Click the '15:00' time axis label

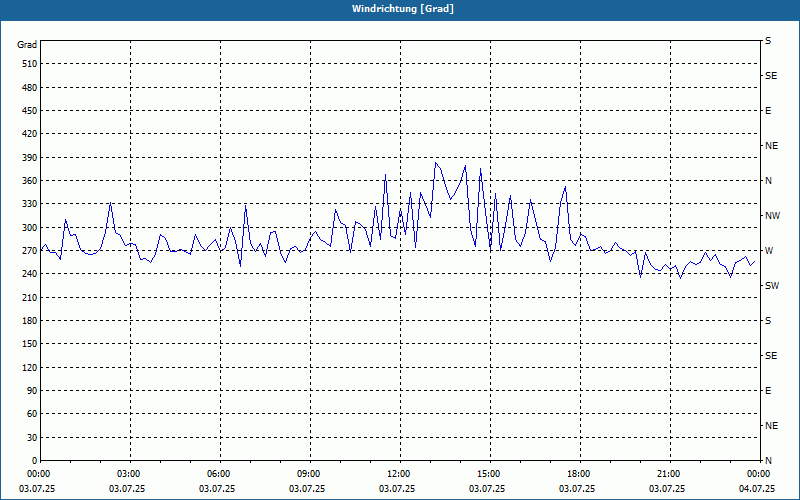pos(487,474)
